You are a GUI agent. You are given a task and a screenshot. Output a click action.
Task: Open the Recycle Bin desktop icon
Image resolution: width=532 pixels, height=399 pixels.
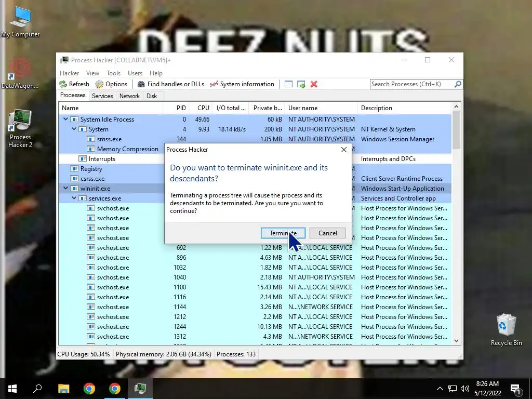[x=506, y=330]
